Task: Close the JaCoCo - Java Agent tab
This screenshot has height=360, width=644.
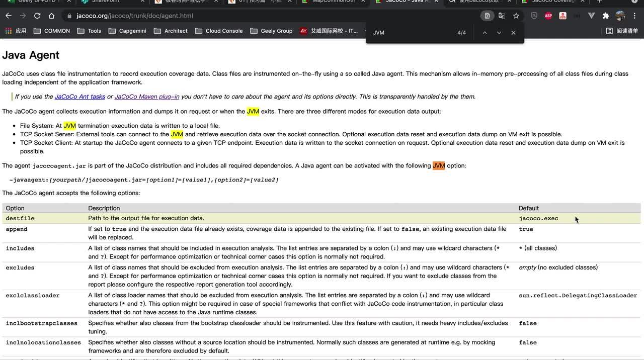Action: pyautogui.click(x=437, y=2)
